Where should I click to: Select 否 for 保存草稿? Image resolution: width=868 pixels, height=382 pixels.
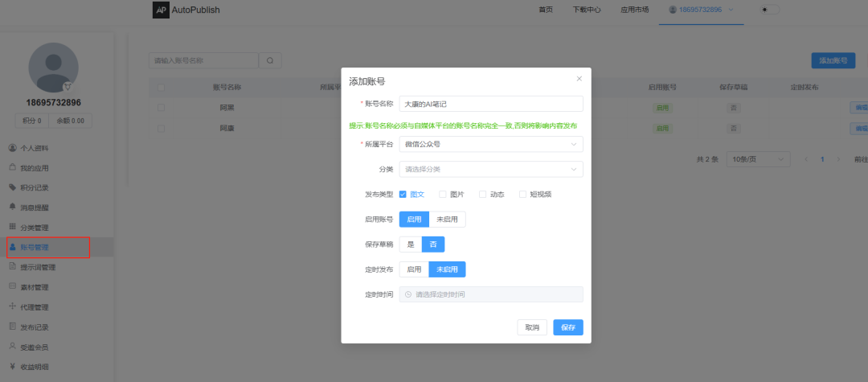(433, 244)
